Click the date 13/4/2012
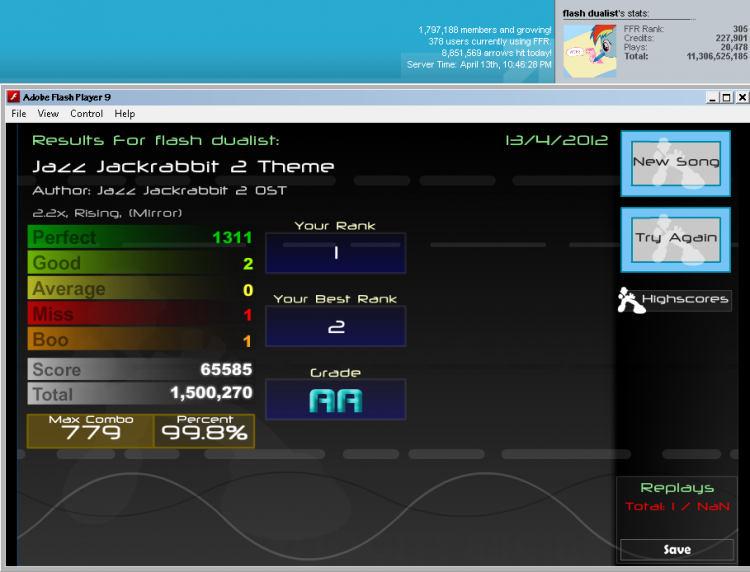The height and width of the screenshot is (572, 750). (x=556, y=140)
